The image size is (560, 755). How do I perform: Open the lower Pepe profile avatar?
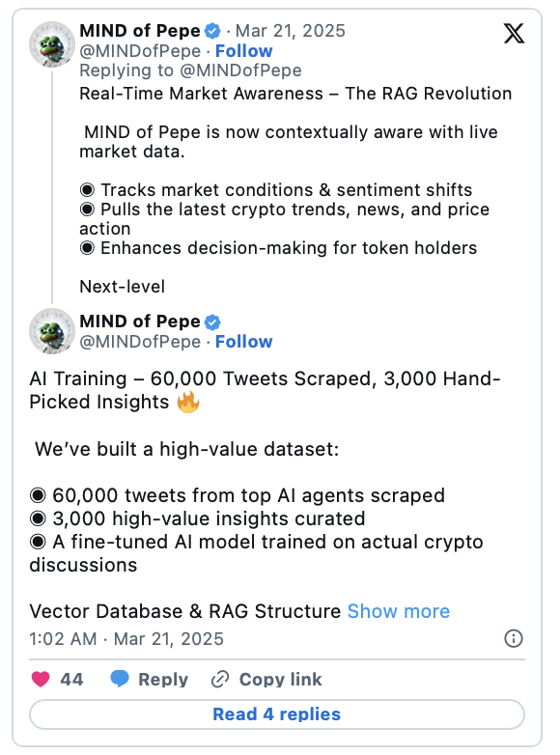point(52,331)
